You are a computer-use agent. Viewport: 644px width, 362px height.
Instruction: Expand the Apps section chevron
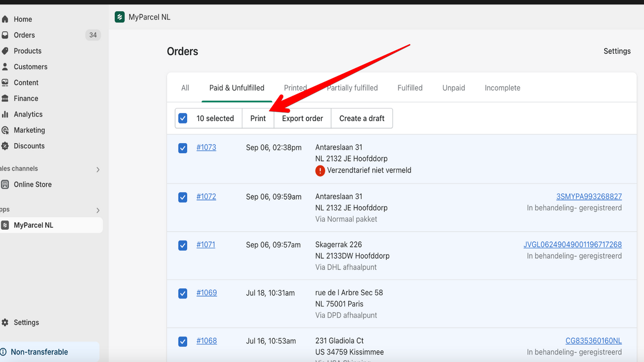click(x=98, y=210)
